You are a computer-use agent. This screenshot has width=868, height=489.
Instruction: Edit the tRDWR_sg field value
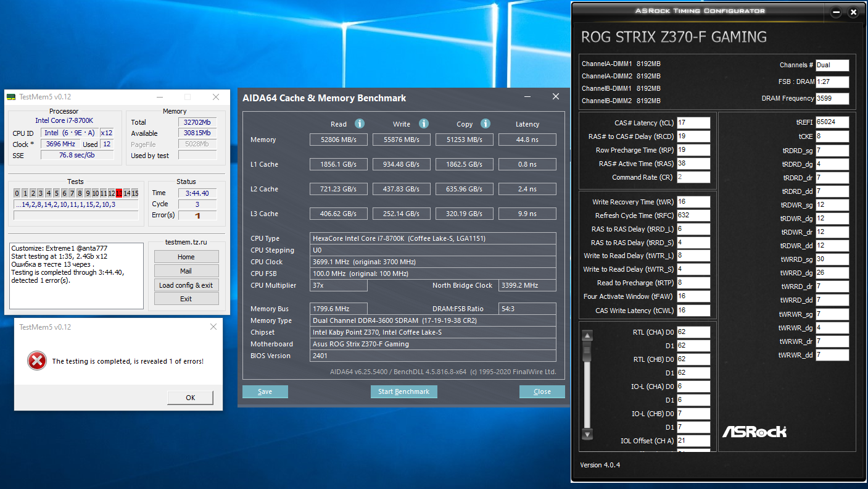point(832,205)
